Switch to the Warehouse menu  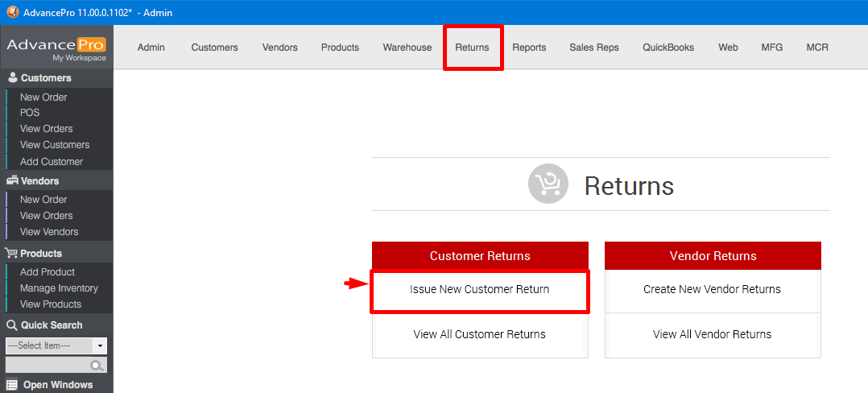click(407, 48)
